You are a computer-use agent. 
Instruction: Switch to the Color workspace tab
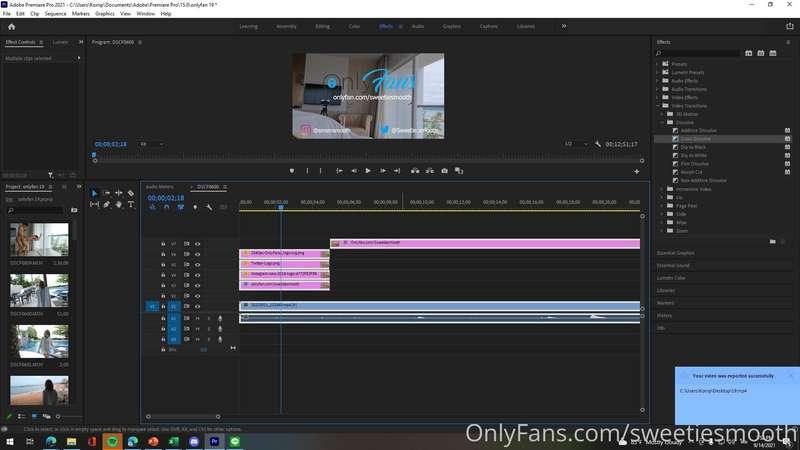coord(353,26)
